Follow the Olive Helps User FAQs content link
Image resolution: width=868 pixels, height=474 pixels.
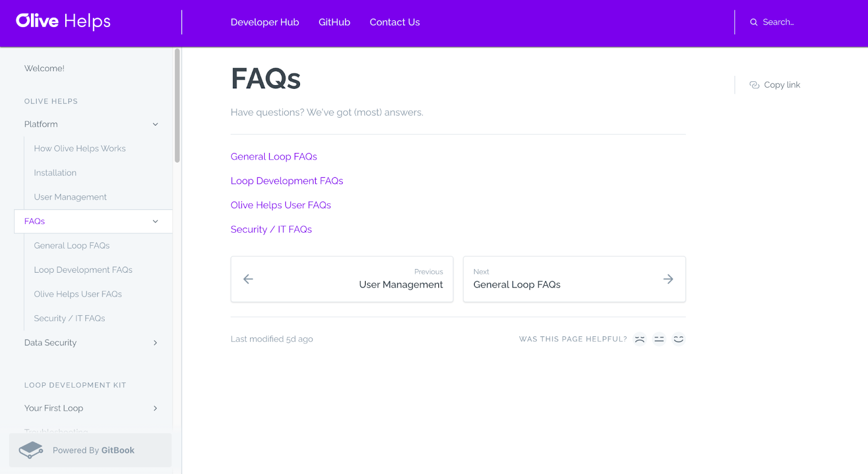(281, 206)
